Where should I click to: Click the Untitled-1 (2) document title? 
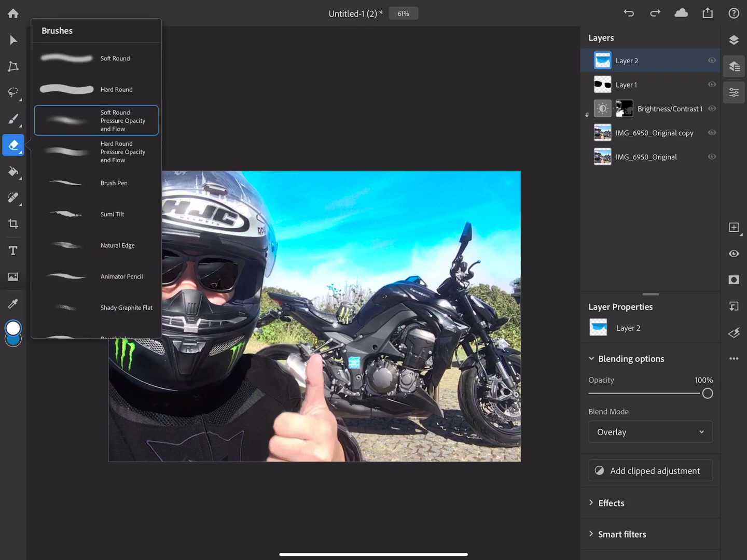tap(355, 13)
